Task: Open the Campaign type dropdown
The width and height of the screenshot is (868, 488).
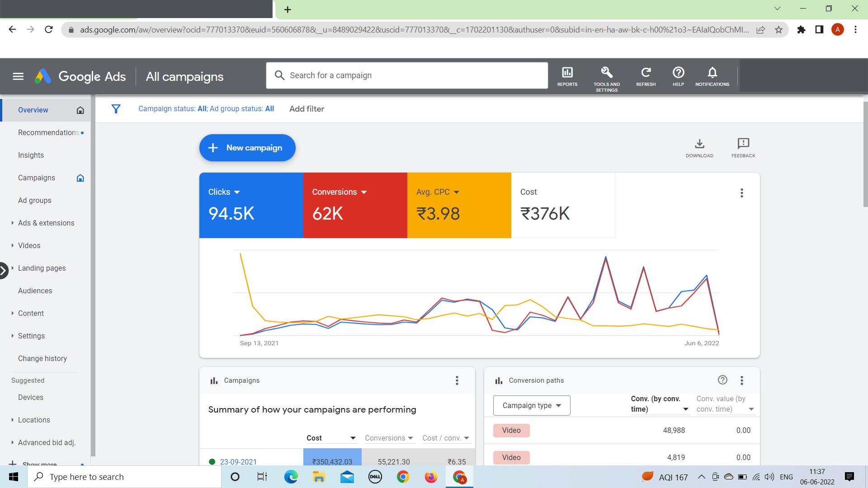Action: coord(531,405)
